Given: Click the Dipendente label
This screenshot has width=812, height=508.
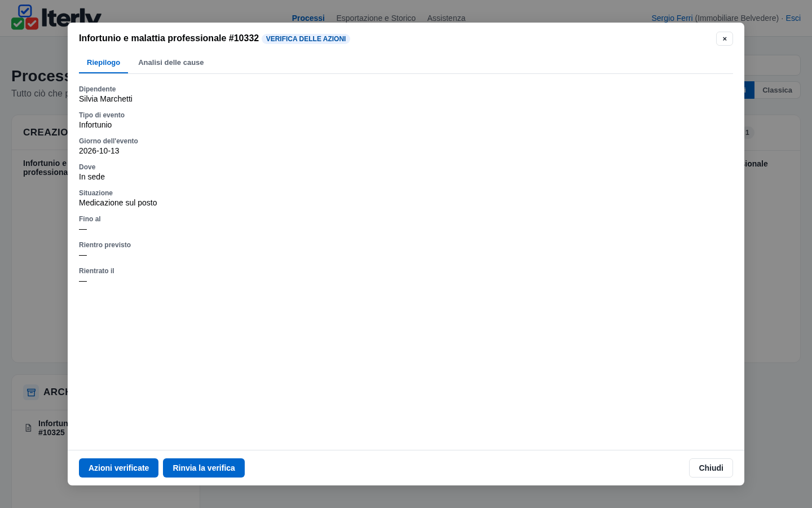Looking at the screenshot, I should click(x=97, y=89).
